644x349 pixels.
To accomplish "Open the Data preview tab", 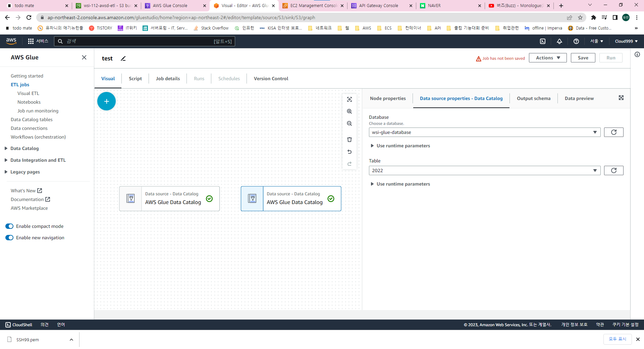I will [x=579, y=98].
